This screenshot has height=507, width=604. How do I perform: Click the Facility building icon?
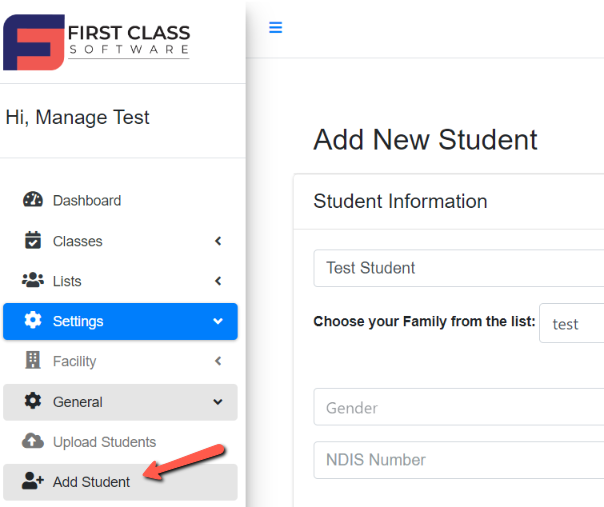click(x=33, y=360)
